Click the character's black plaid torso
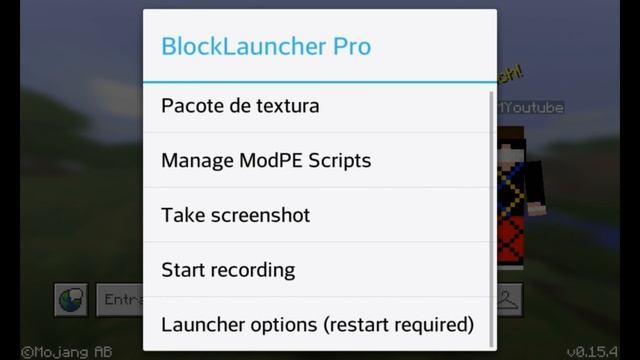The width and height of the screenshot is (640, 360). [511, 189]
